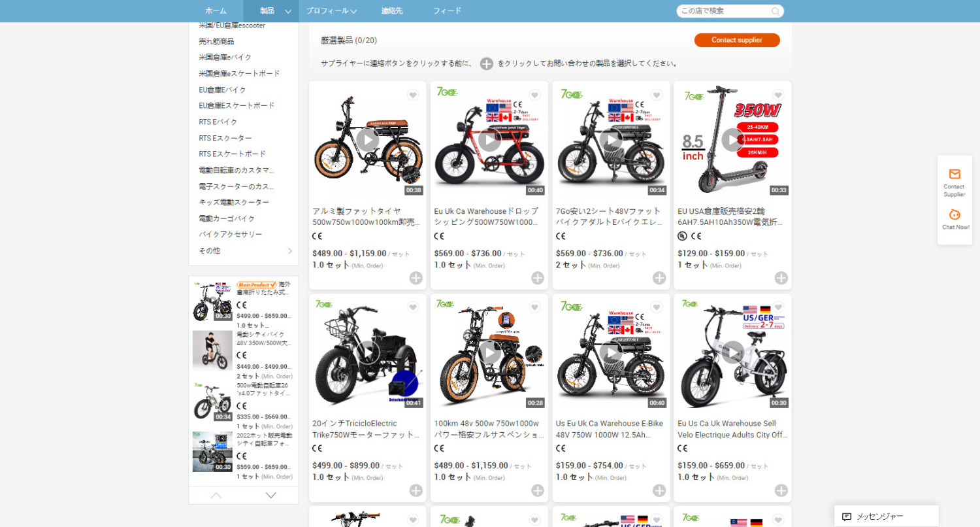Image resolution: width=980 pixels, height=527 pixels.
Task: Select Us Eu Uk Ca E-Bike with plus button
Action: point(659,490)
